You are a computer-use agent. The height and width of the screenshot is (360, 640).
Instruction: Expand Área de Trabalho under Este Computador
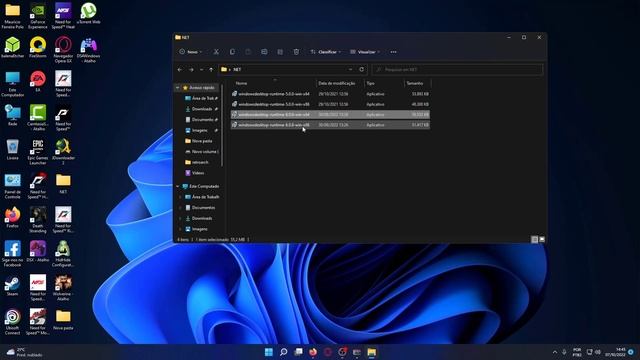click(180, 197)
